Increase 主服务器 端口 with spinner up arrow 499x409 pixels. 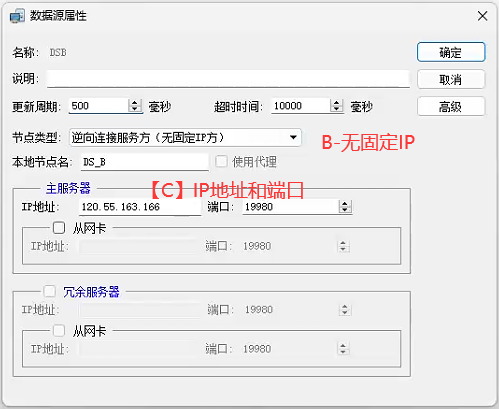[345, 203]
